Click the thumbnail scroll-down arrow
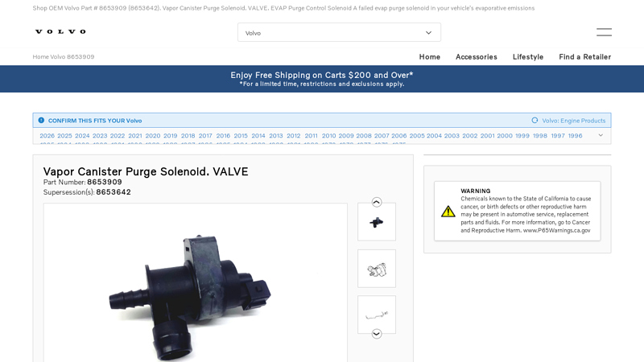Image resolution: width=644 pixels, height=362 pixels. (x=377, y=334)
